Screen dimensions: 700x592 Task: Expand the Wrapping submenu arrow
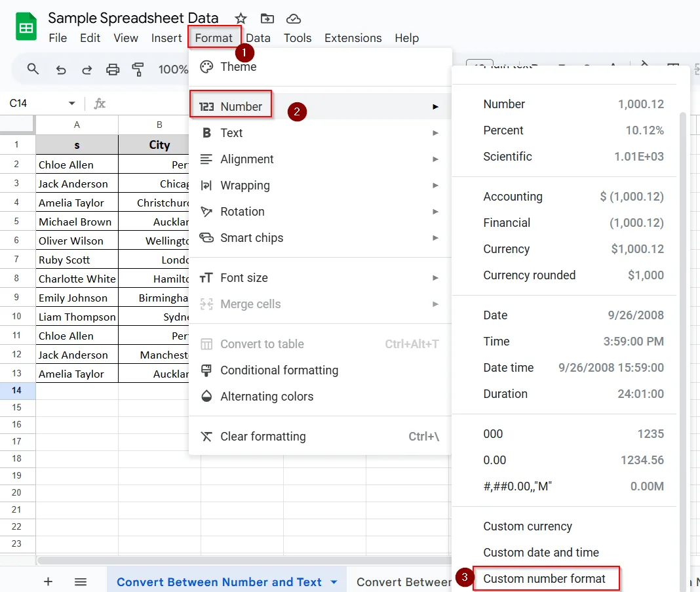click(x=435, y=186)
